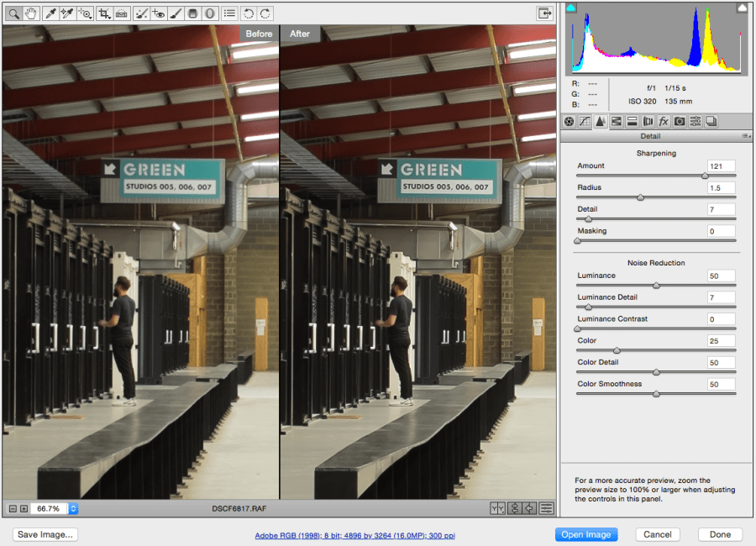Select the Adjustment Brush tool
This screenshot has width=756, height=546.
pyautogui.click(x=176, y=13)
